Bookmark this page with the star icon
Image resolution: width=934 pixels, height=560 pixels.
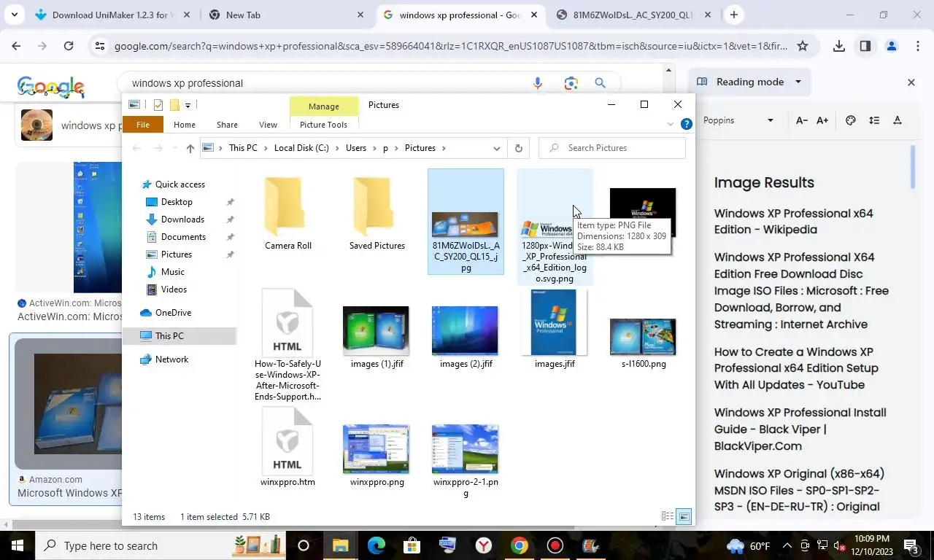point(803,46)
